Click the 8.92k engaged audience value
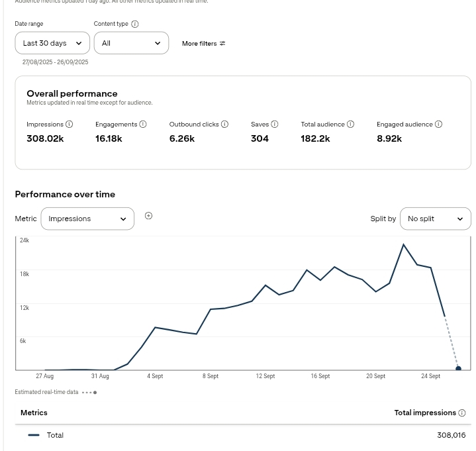Screen dimensions: 476x451 (x=389, y=138)
